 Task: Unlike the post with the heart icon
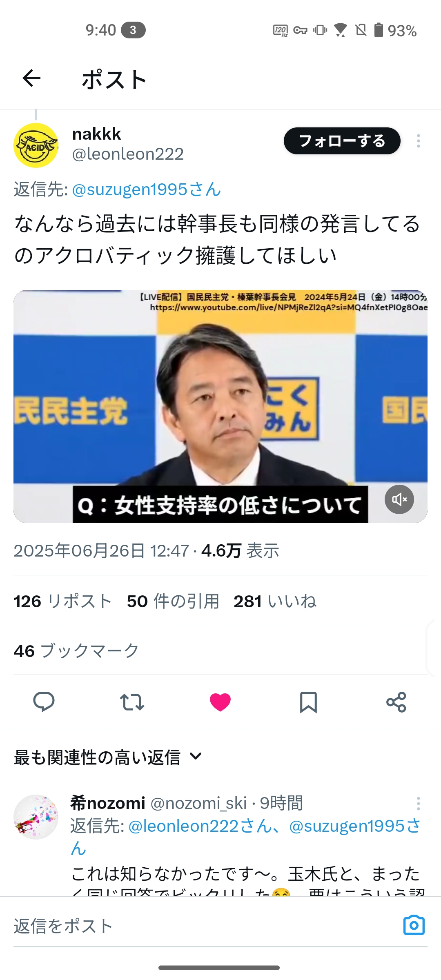pyautogui.click(x=220, y=702)
